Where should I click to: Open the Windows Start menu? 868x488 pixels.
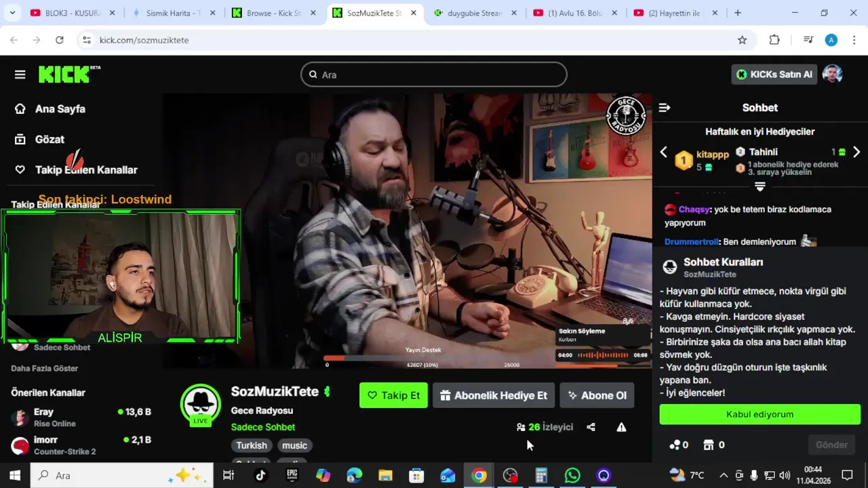(15, 475)
